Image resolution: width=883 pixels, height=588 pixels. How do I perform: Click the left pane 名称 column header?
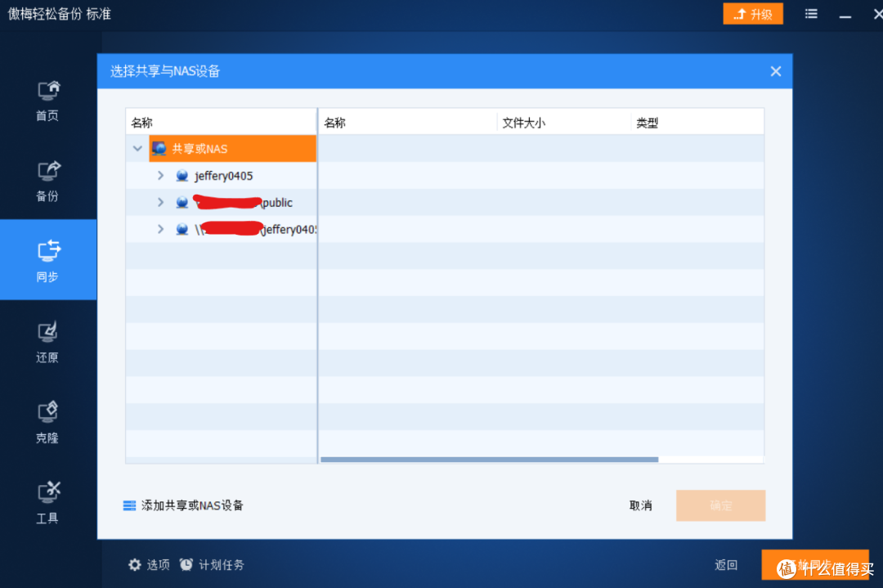tap(222, 122)
